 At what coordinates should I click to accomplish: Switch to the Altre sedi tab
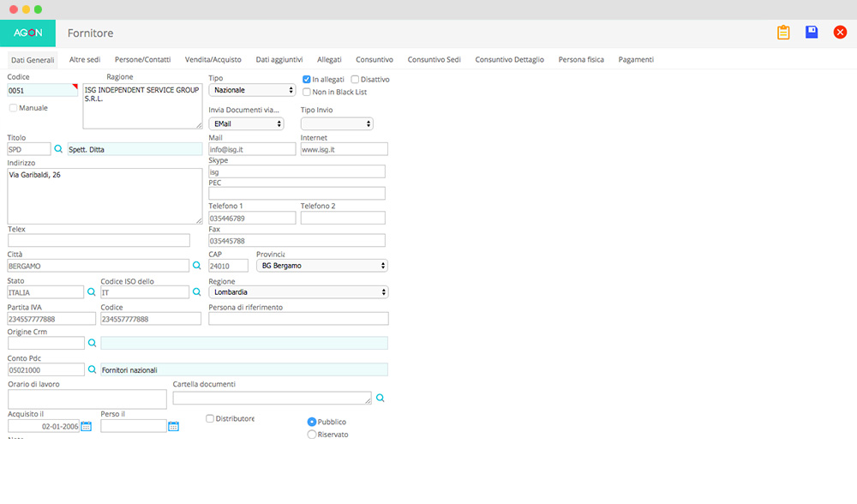85,59
